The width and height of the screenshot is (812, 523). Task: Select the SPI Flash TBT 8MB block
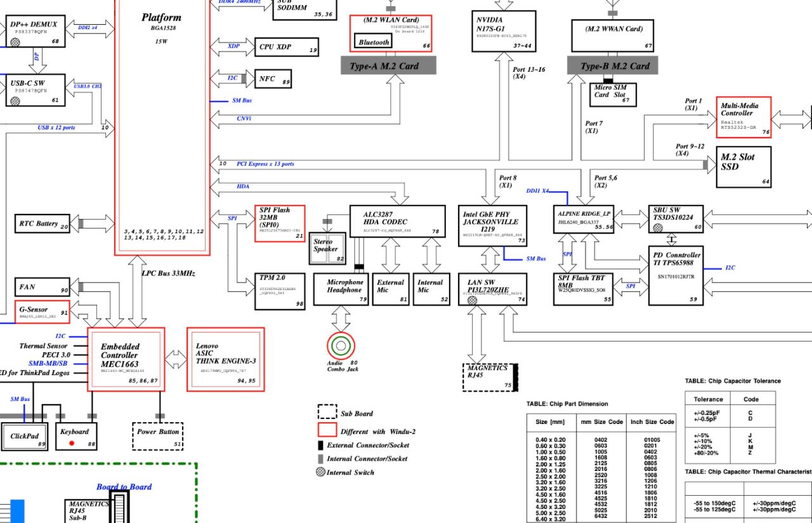click(x=584, y=289)
